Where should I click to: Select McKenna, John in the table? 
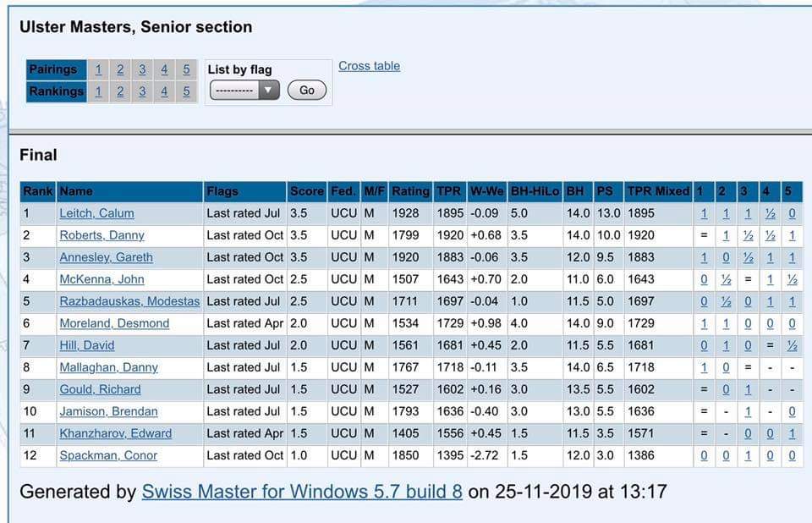(101, 279)
